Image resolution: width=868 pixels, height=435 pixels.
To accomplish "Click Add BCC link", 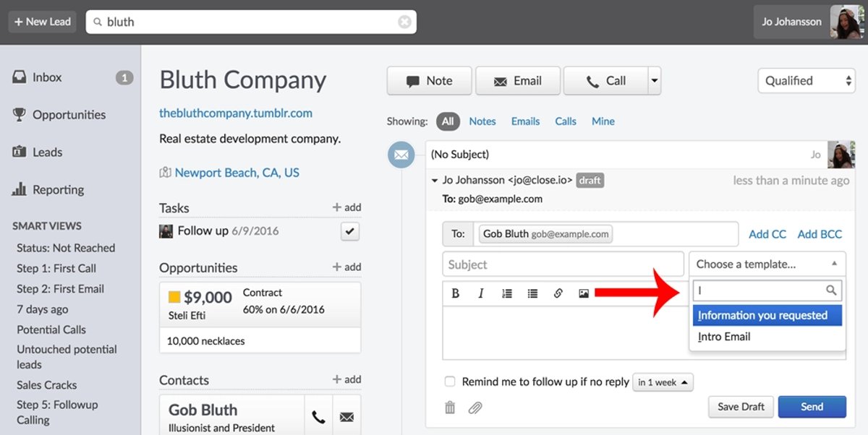I will [x=820, y=234].
